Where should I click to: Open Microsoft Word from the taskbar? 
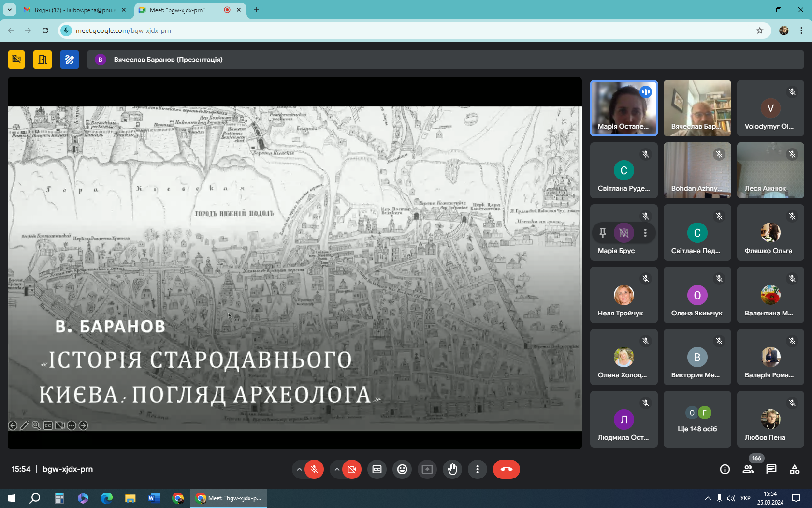154,498
